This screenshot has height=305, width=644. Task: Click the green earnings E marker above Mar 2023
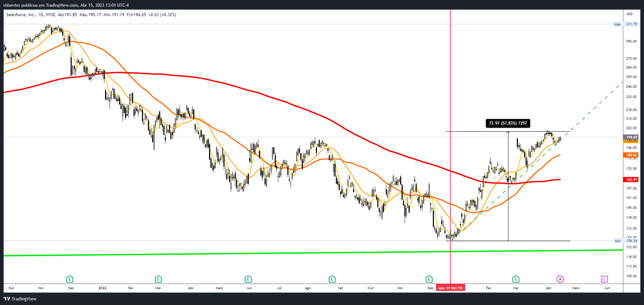point(516,279)
